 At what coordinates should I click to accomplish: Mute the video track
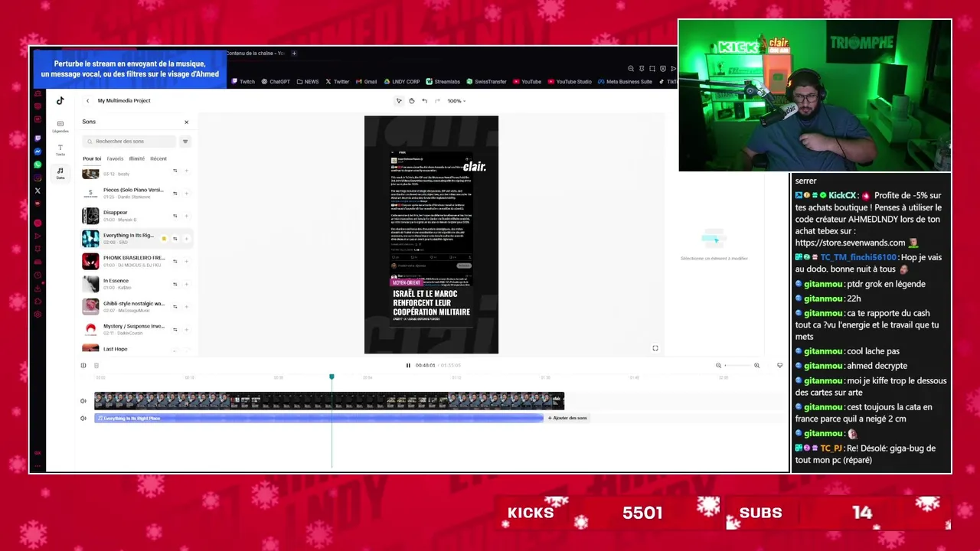pyautogui.click(x=83, y=401)
